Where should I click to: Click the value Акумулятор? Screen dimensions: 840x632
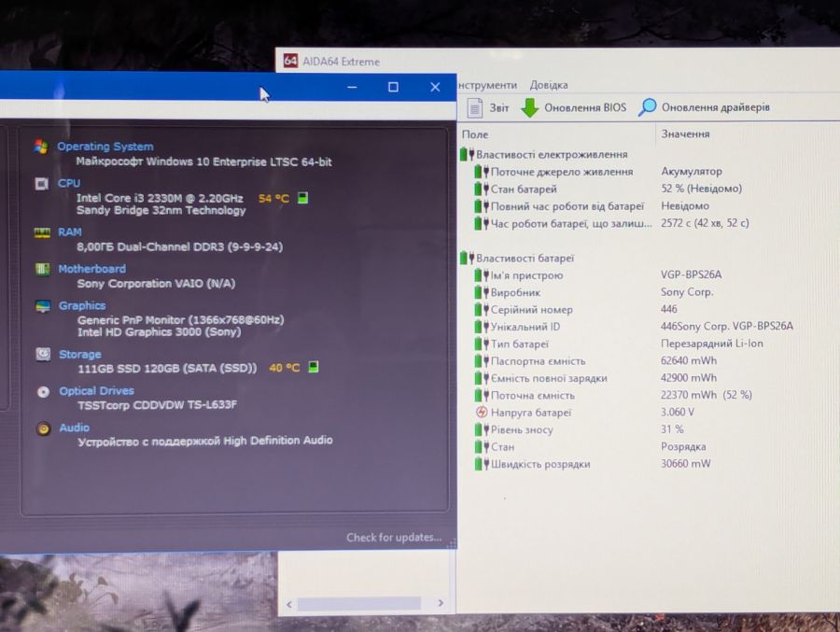coord(691,172)
